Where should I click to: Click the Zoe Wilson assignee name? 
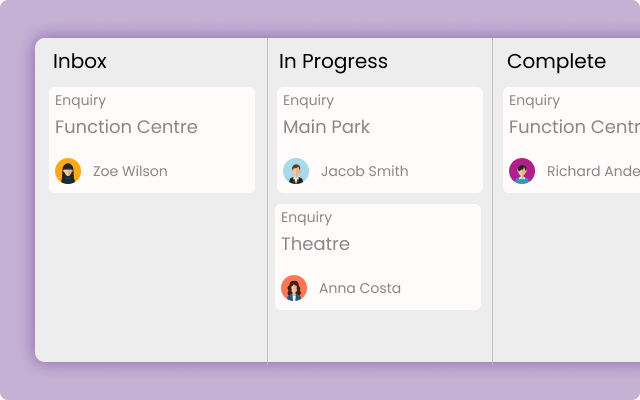coord(130,171)
